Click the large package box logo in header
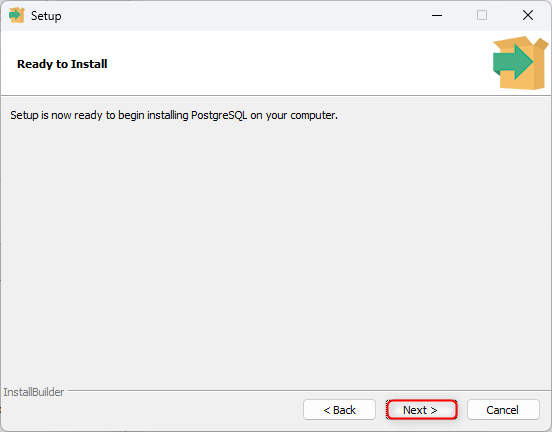552x432 pixels. 520,63
